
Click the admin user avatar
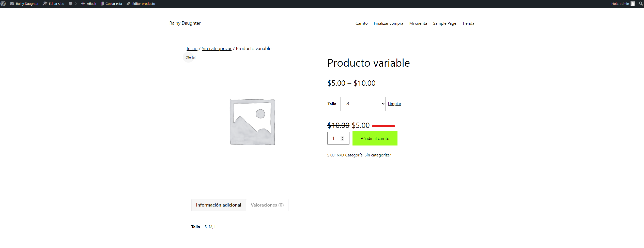[633, 4]
